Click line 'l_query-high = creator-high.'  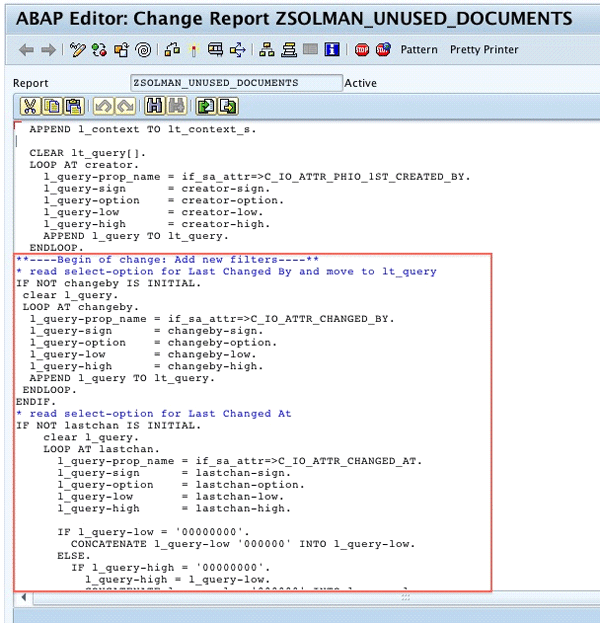(x=157, y=224)
